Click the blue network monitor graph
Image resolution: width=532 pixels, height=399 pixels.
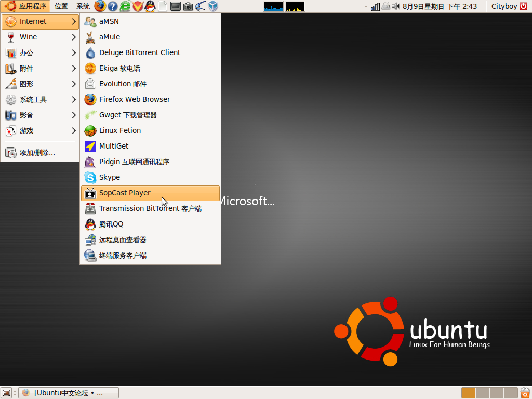click(x=273, y=6)
